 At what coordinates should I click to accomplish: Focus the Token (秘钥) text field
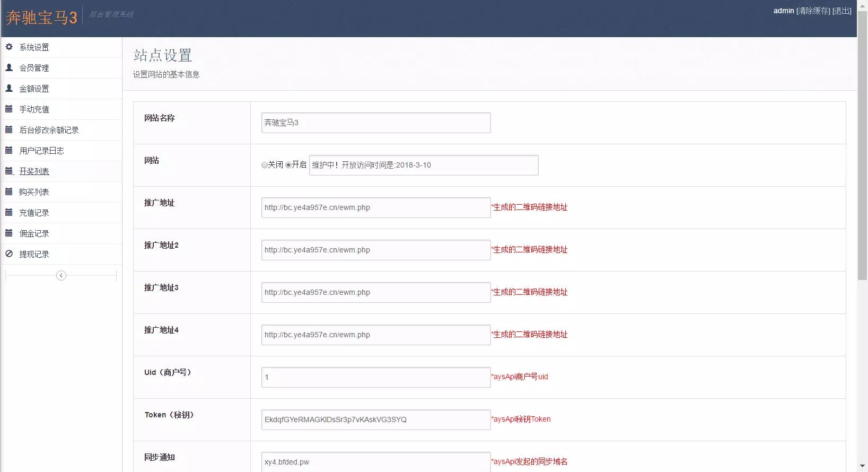point(375,419)
